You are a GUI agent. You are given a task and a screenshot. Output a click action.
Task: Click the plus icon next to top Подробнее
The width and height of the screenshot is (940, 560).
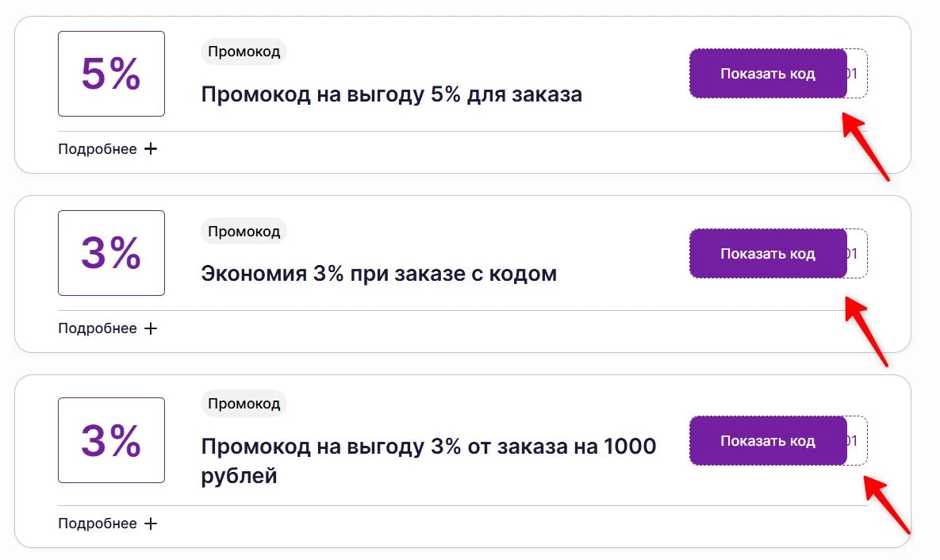[152, 148]
